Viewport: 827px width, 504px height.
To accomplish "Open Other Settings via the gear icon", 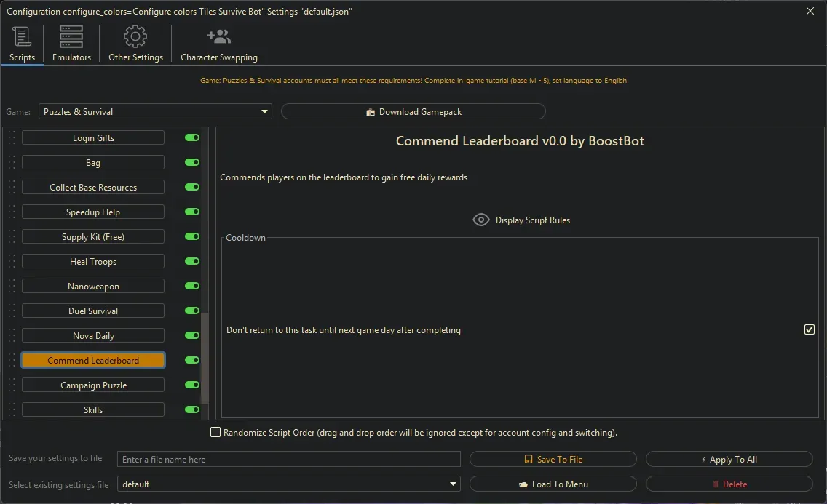I will point(135,36).
